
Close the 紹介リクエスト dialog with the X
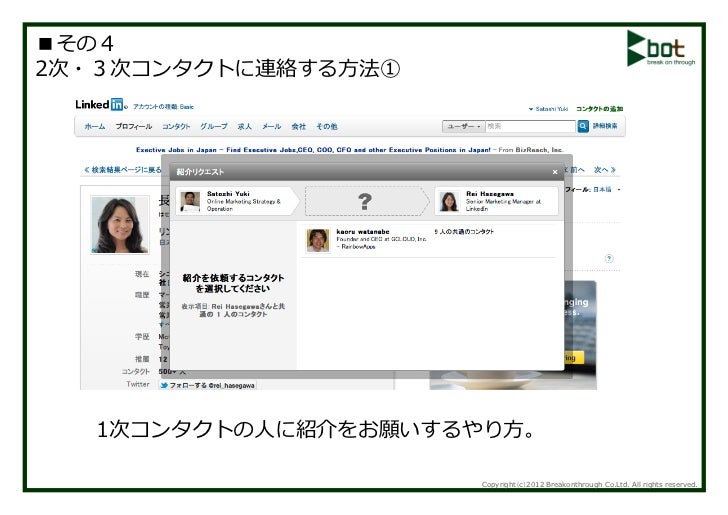coord(555,172)
